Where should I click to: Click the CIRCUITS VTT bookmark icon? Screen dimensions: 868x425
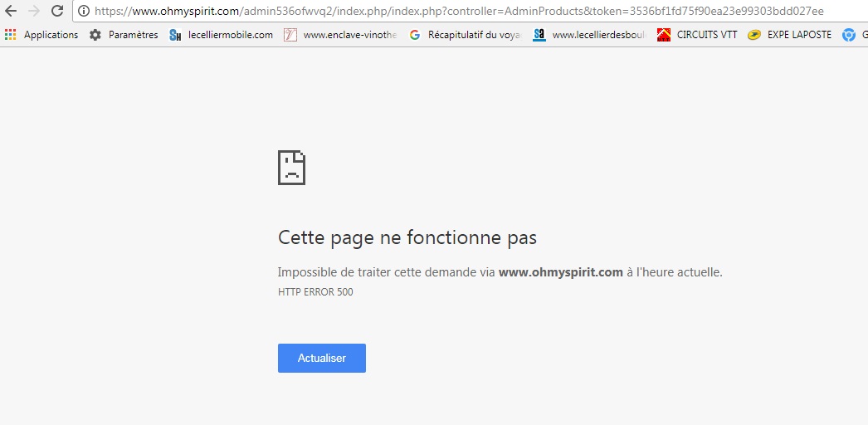664,35
